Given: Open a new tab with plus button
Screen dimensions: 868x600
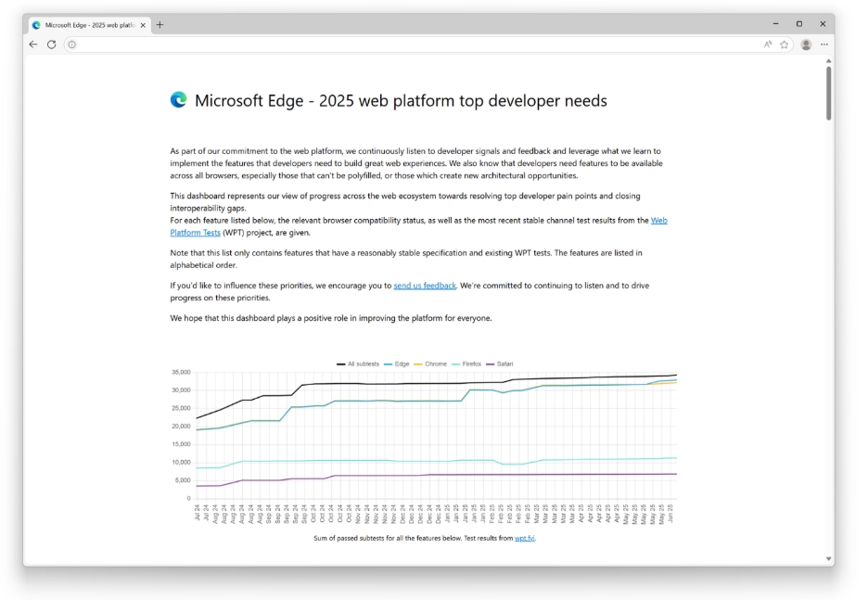Looking at the screenshot, I should 160,24.
